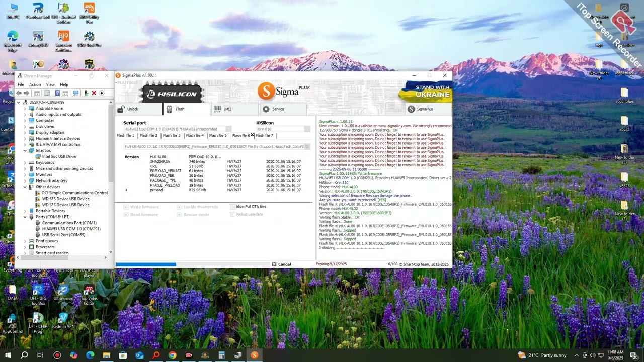The height and width of the screenshot is (362, 644).
Task: Select USB Serial Port (COM59) device
Action: (x=60, y=235)
